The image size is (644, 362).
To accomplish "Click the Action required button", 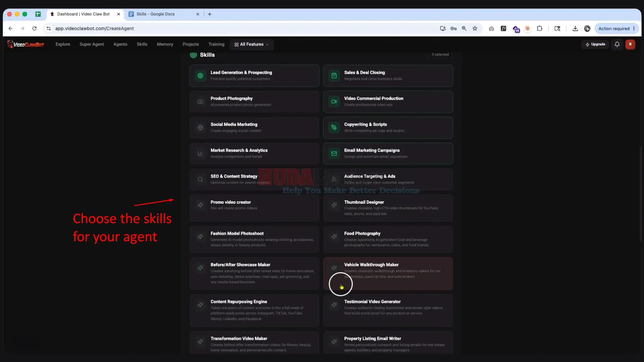I will coord(614,29).
